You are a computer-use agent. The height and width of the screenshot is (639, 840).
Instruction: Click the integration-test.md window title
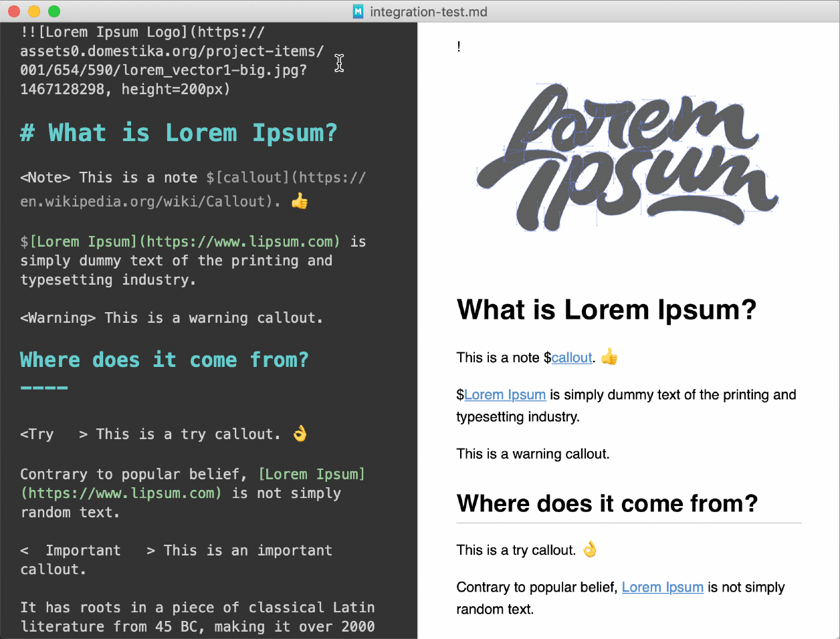pyautogui.click(x=429, y=11)
